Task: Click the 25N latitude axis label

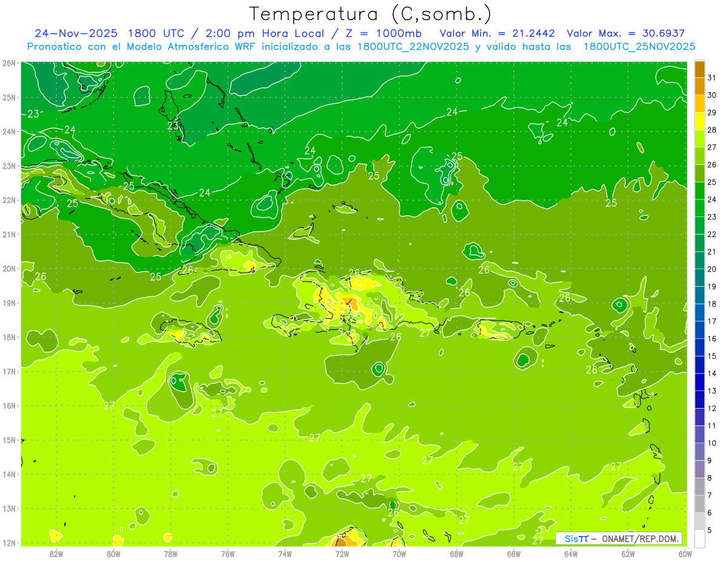Action: pyautogui.click(x=9, y=97)
